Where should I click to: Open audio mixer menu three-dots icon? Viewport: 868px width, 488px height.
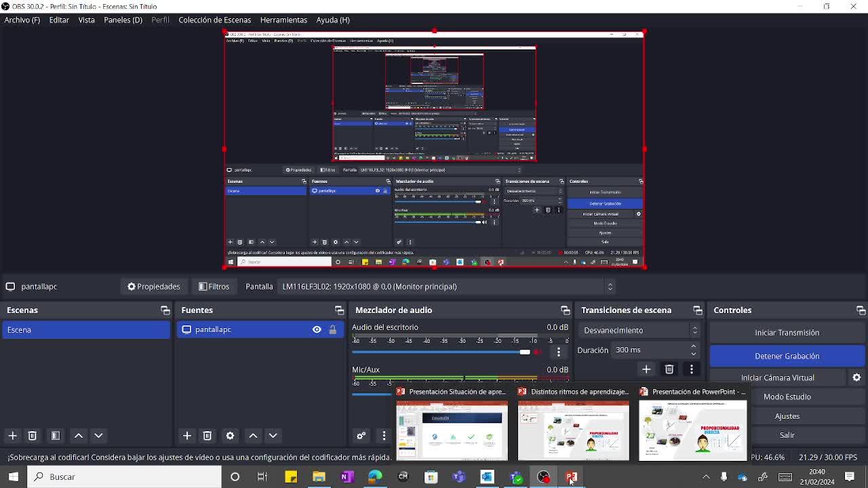[x=384, y=436]
